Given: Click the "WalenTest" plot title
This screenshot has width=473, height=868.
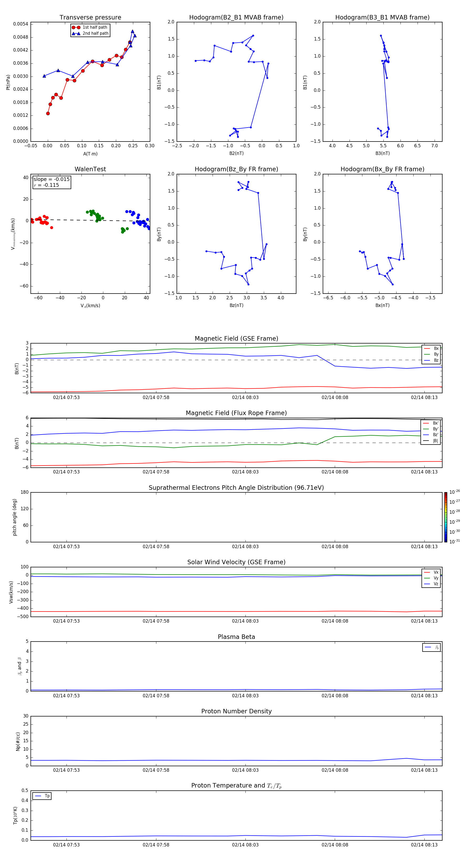Looking at the screenshot, I should point(90,169).
